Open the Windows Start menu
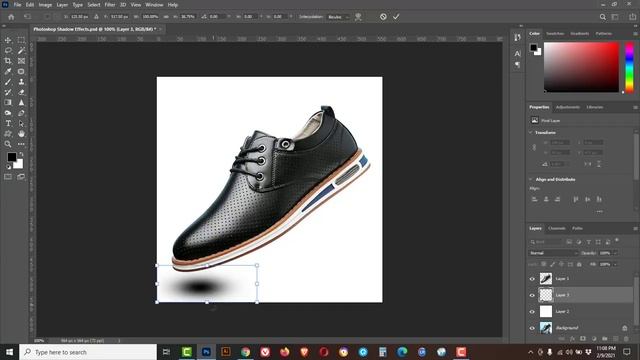Image resolution: width=640 pixels, height=360 pixels. click(9, 352)
